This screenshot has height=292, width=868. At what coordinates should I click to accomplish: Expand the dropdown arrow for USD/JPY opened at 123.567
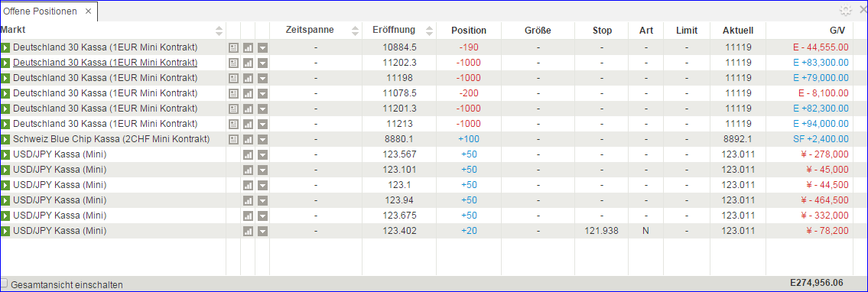point(263,155)
